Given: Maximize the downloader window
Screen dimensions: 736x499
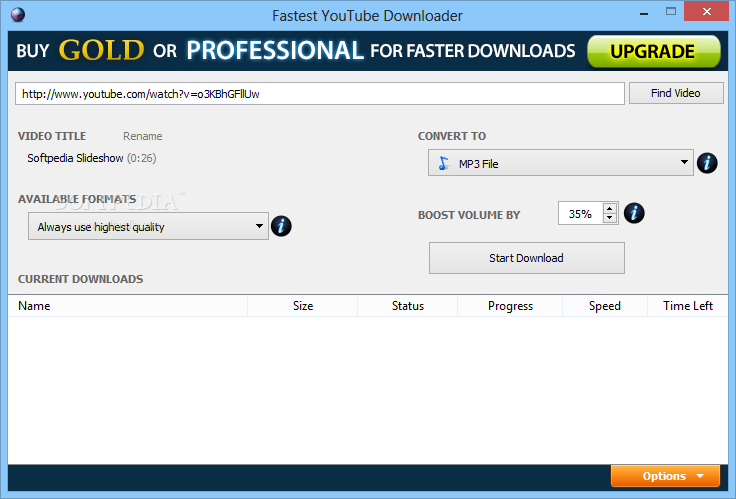Looking at the screenshot, I should (x=671, y=12).
